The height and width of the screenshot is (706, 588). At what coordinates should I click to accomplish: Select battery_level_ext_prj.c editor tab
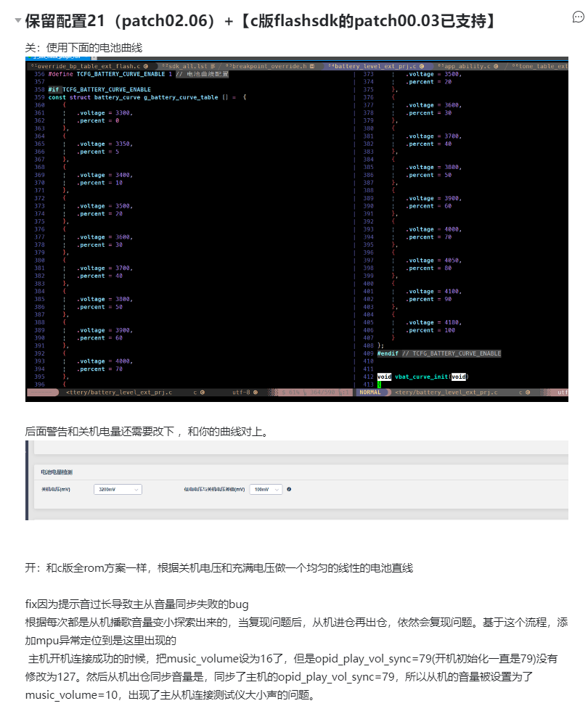pyautogui.click(x=376, y=66)
